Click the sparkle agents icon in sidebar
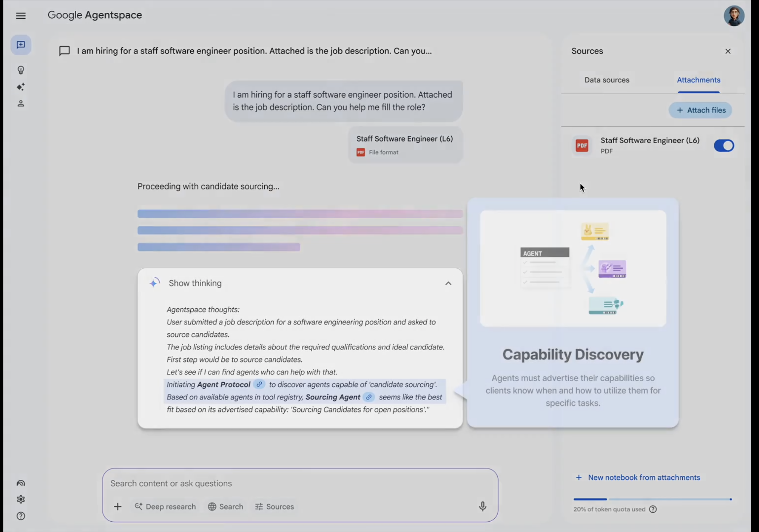759x532 pixels. point(20,87)
